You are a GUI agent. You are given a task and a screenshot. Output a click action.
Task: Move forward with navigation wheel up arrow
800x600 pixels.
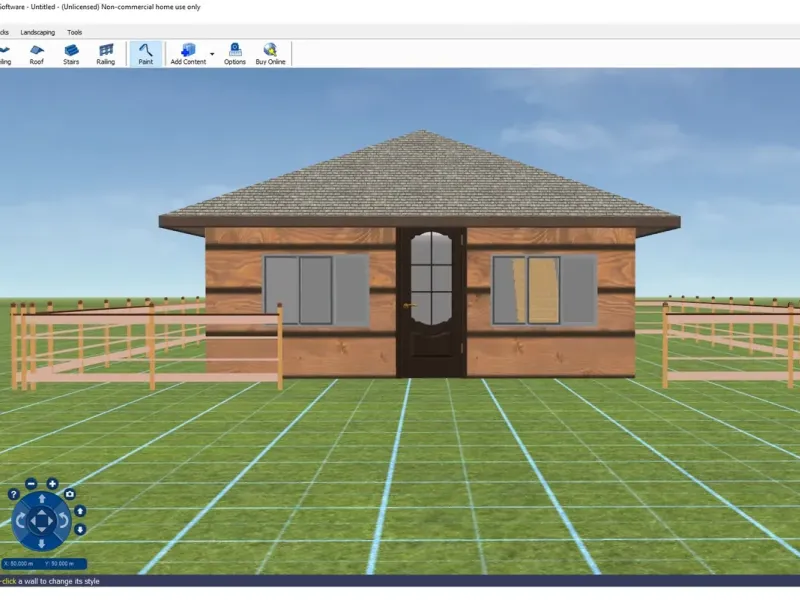click(42, 498)
